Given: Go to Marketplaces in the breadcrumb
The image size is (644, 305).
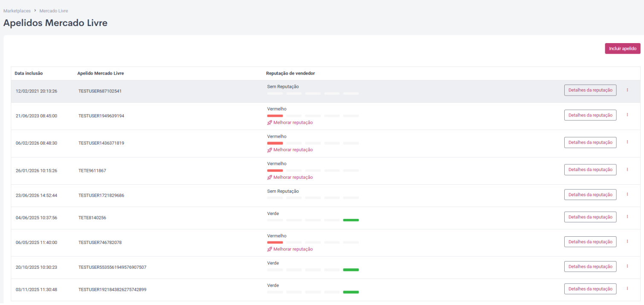Looking at the screenshot, I should (17, 11).
